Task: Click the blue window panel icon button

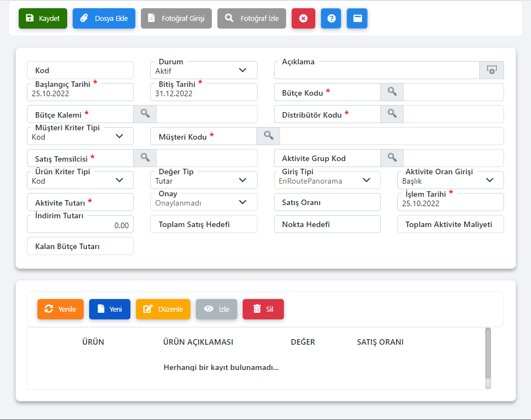Action: pos(357,18)
